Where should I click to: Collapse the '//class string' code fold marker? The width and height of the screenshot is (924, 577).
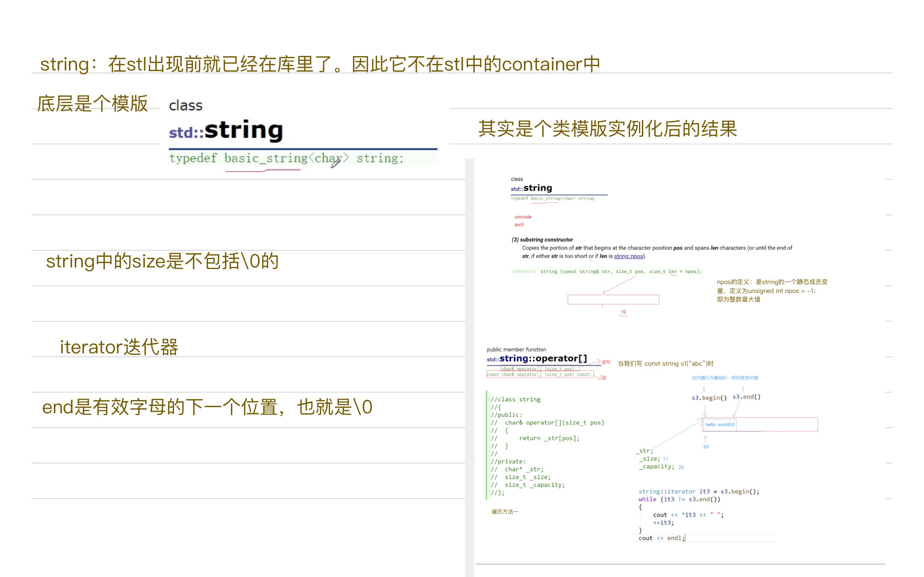(489, 399)
